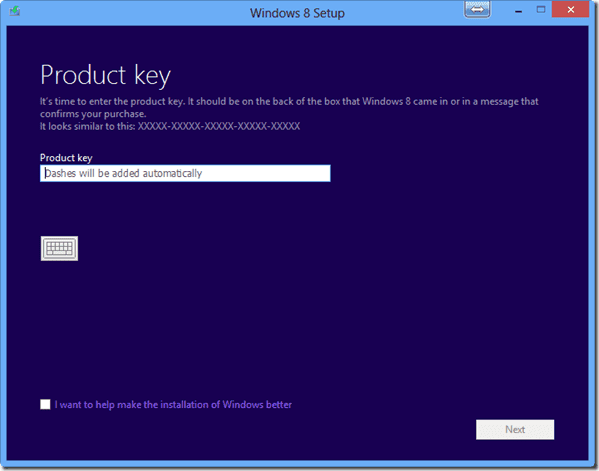Click the 'Dashes will be added automatically' placeholder
The image size is (599, 471).
pos(123,173)
